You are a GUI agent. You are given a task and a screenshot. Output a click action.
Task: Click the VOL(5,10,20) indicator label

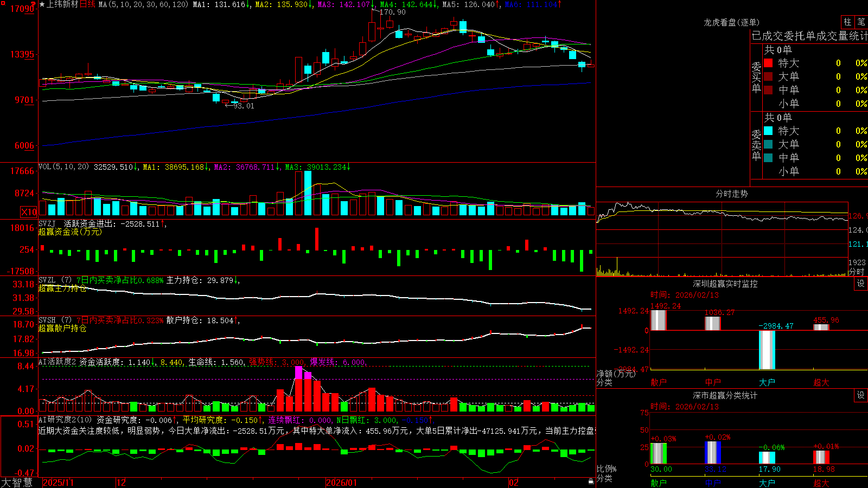63,167
